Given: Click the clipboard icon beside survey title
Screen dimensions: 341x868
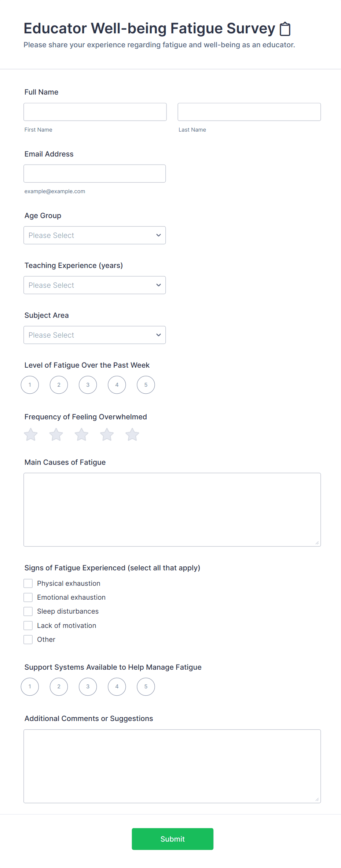Looking at the screenshot, I should tap(285, 29).
